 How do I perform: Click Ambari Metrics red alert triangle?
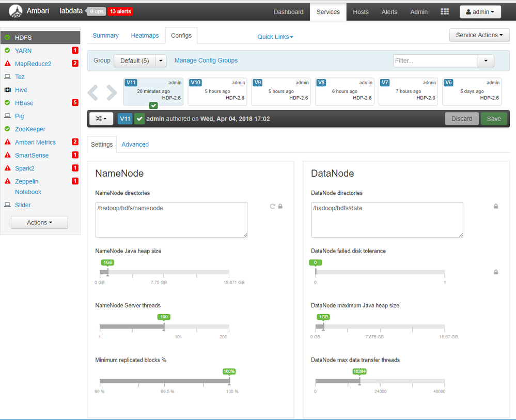click(x=8, y=142)
